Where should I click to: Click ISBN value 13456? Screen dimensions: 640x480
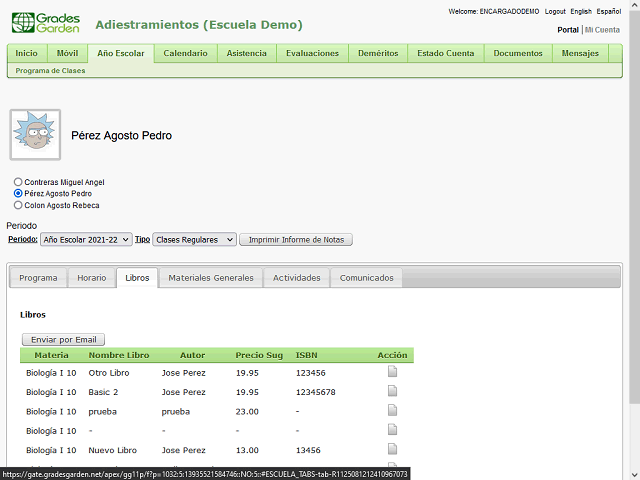tap(308, 450)
